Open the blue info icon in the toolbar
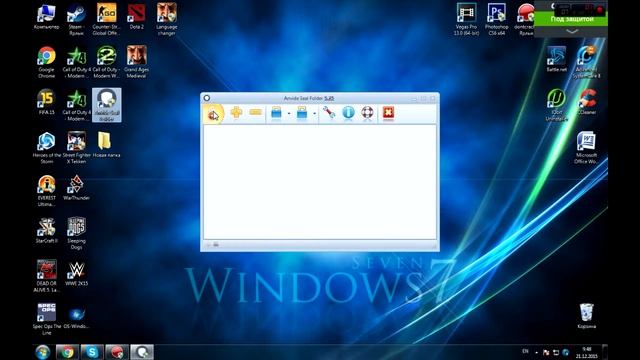The image size is (640, 360). (348, 112)
